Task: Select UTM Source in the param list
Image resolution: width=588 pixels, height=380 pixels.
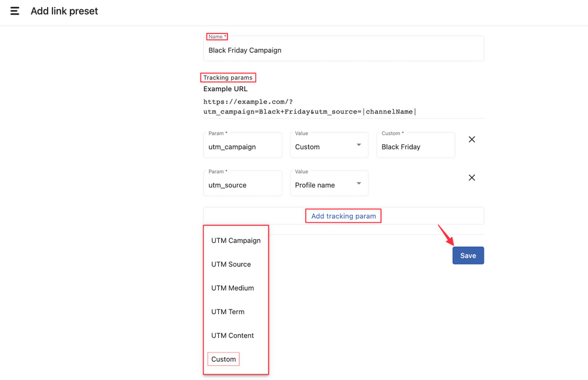Action: [231, 264]
